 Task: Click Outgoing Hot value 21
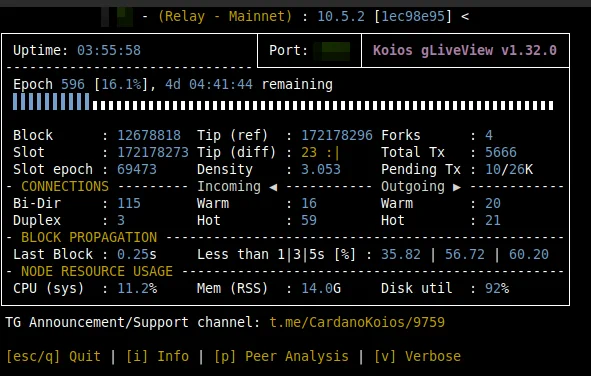(493, 220)
